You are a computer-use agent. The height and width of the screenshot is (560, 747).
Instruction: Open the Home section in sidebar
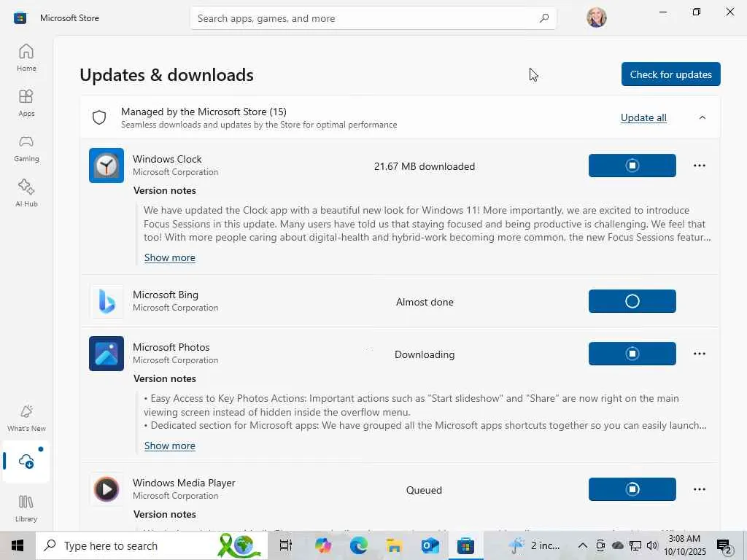26,58
